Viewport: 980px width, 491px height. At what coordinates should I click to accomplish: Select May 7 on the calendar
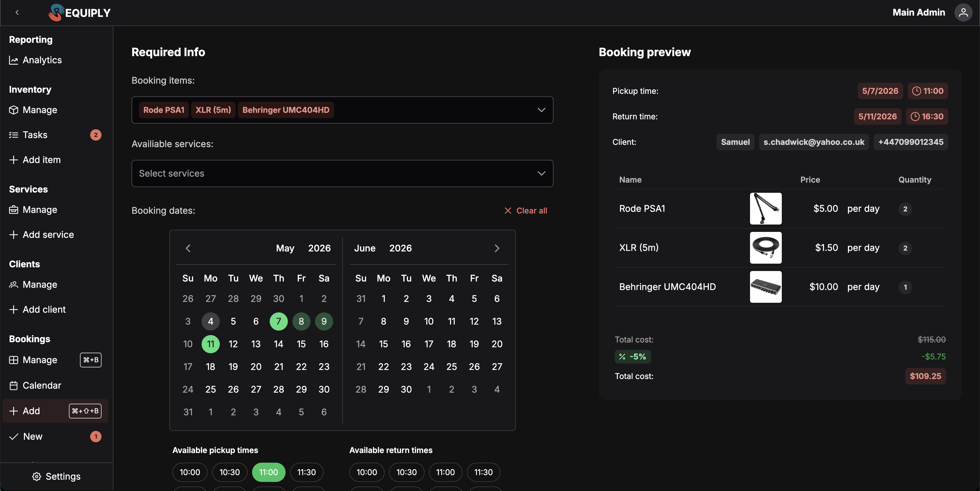click(x=278, y=321)
